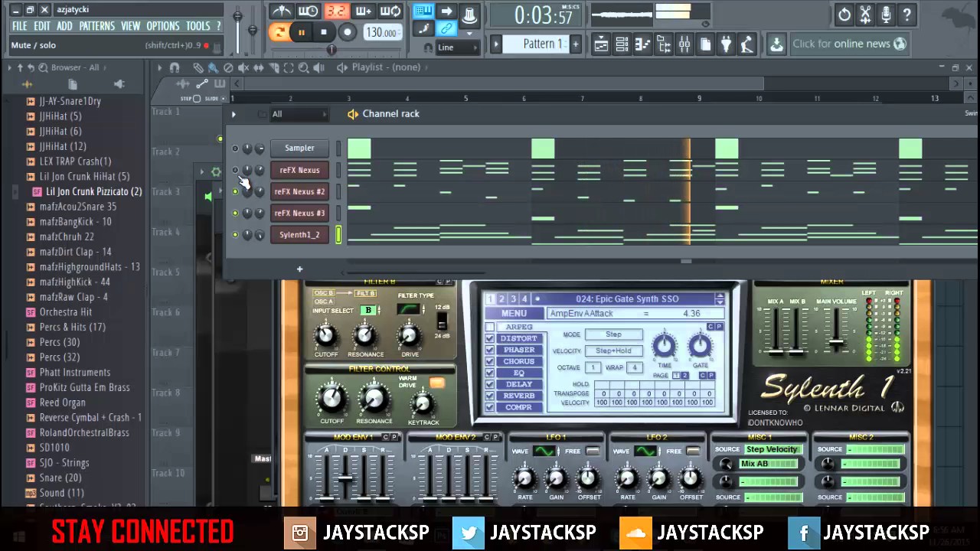This screenshot has height=551, width=980.
Task: Open the ADD menu
Action: (64, 26)
